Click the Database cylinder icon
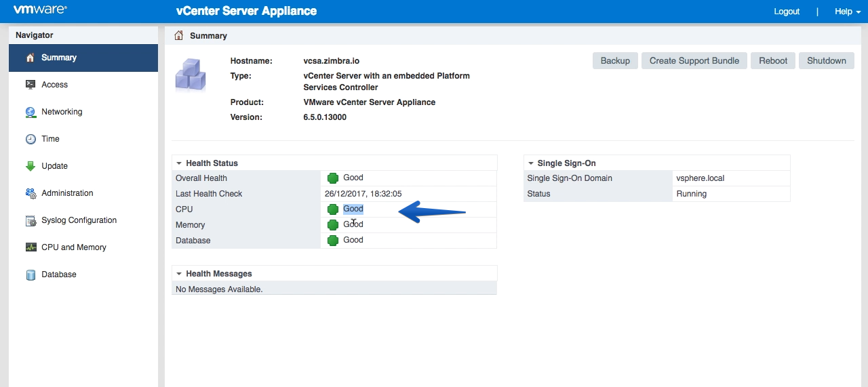868x387 pixels. coord(30,274)
